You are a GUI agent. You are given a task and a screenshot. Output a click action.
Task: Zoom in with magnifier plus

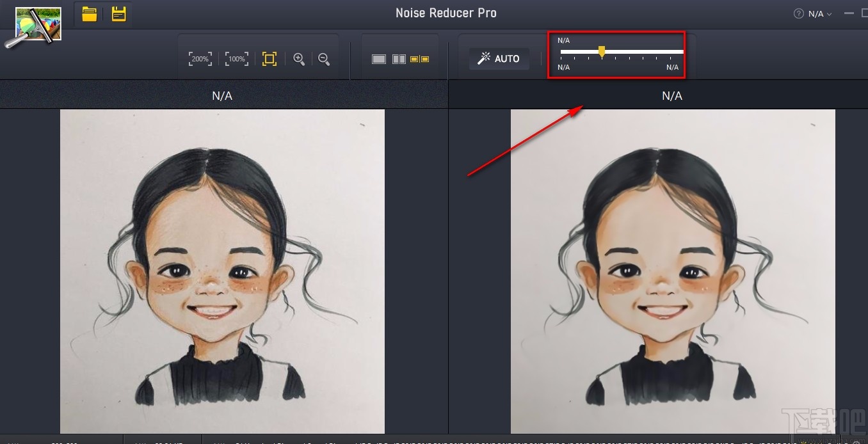299,59
